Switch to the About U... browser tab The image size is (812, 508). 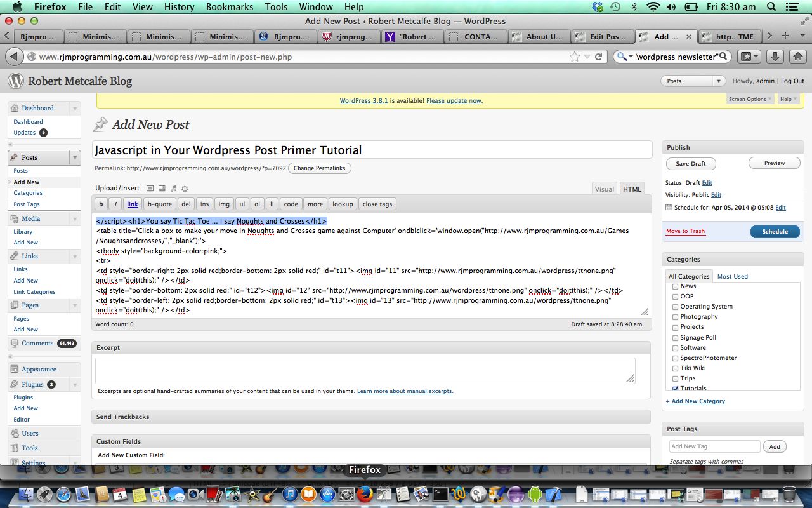[x=540, y=36]
